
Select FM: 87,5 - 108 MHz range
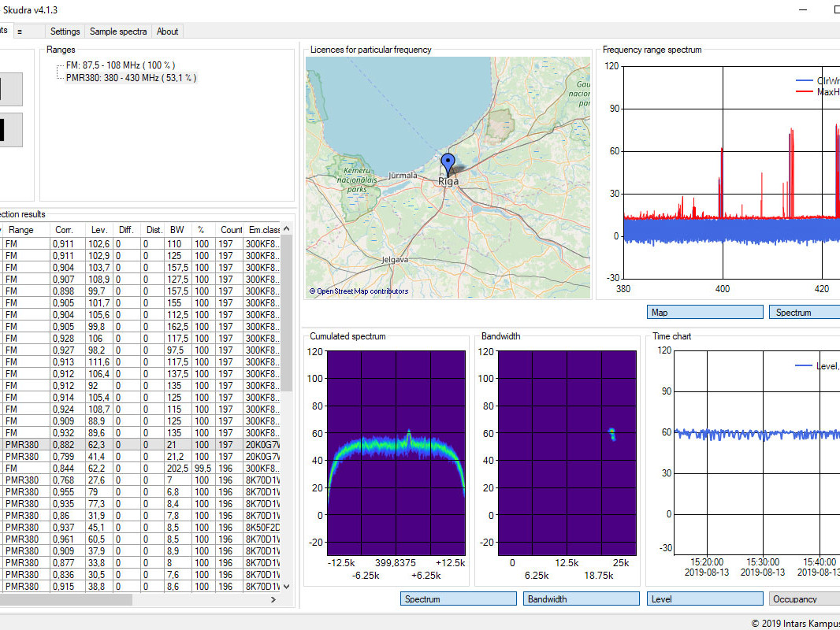(120, 65)
